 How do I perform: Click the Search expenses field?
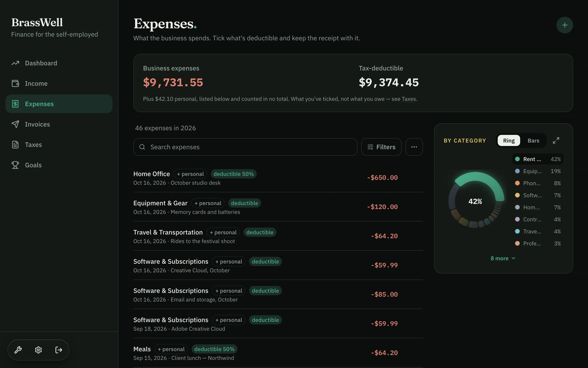tap(245, 147)
